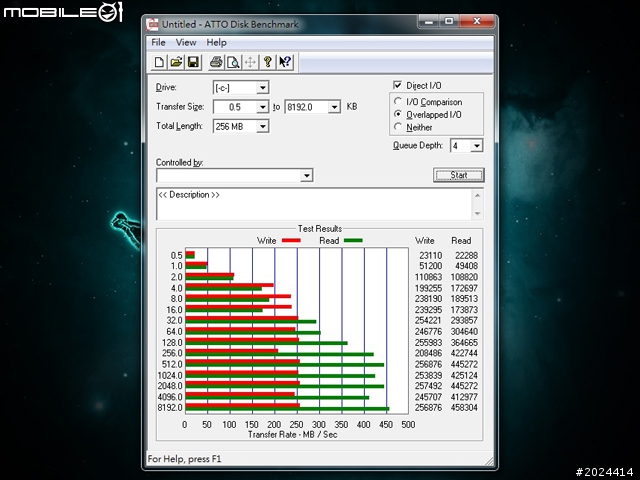Screen dimensions: 640x480
Task: Click the 256.0 red write bar
Action: point(232,351)
